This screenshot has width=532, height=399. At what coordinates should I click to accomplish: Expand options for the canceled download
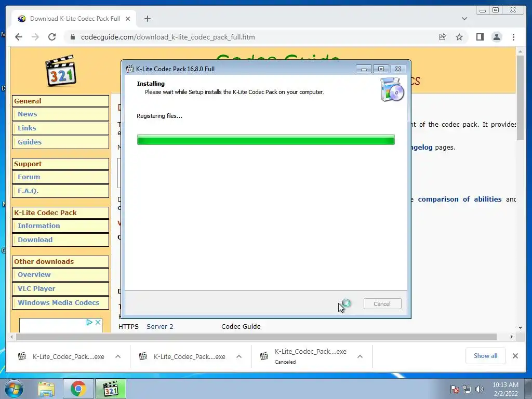pos(360,356)
